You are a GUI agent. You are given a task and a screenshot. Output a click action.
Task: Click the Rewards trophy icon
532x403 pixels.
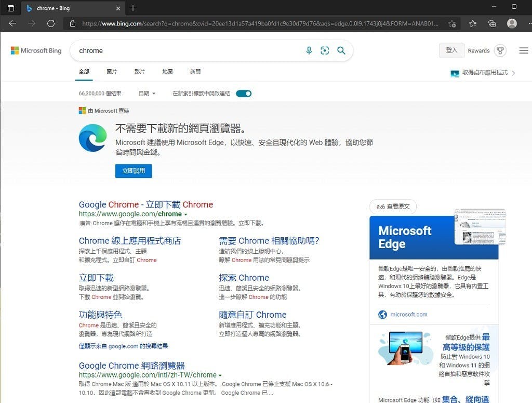(500, 50)
